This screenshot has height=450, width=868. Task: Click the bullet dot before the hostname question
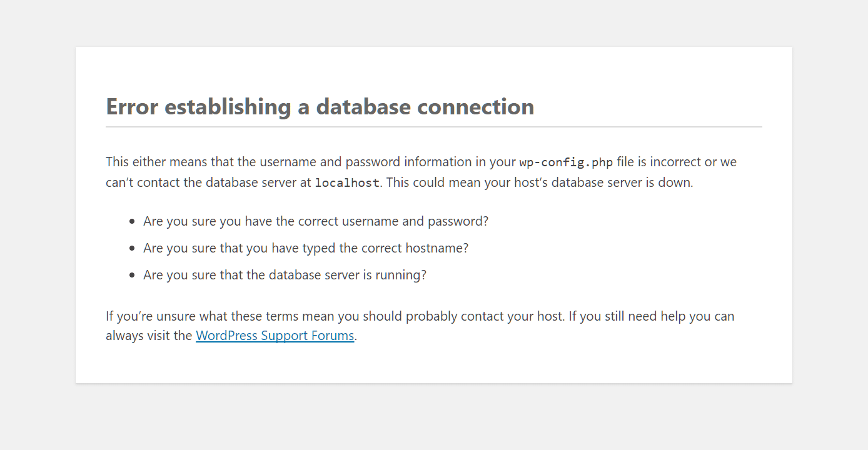[x=132, y=248]
